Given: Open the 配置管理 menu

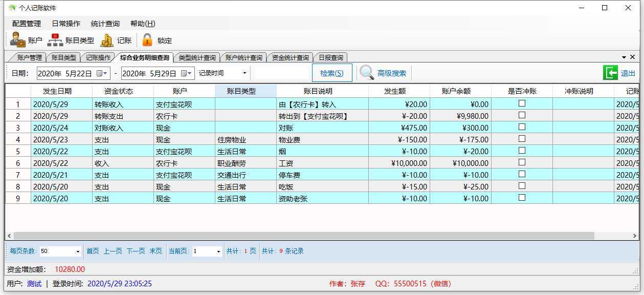Looking at the screenshot, I should [27, 24].
